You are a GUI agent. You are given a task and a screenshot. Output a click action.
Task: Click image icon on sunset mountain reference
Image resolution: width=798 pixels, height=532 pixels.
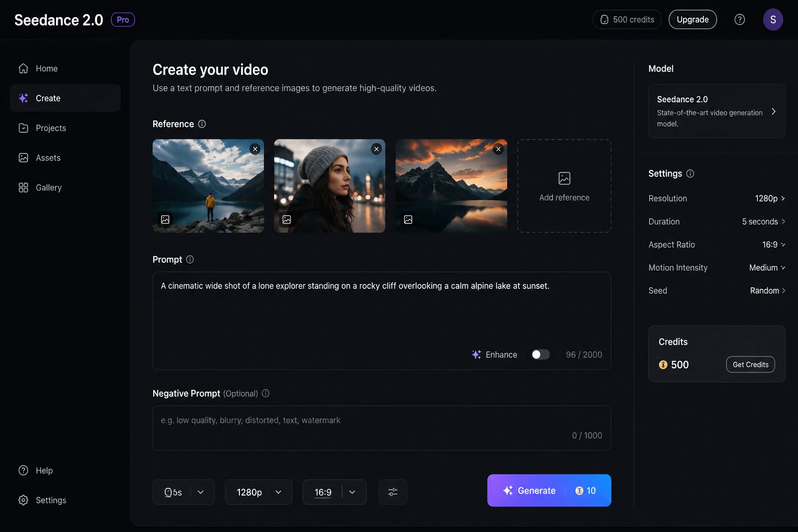[408, 220]
